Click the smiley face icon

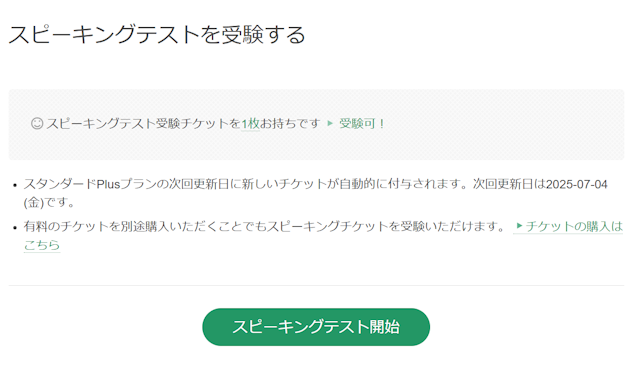(x=37, y=123)
